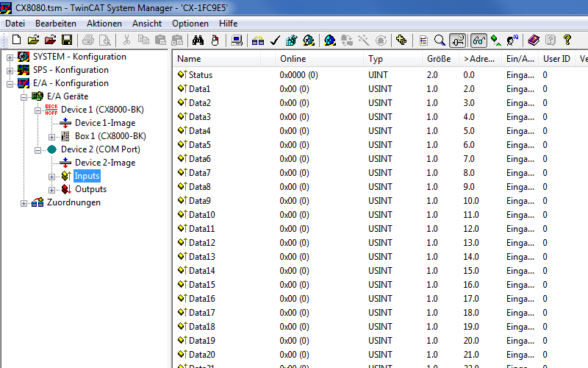588x368 pixels.
Task: Click the Cut scissors icon
Action: [126, 40]
